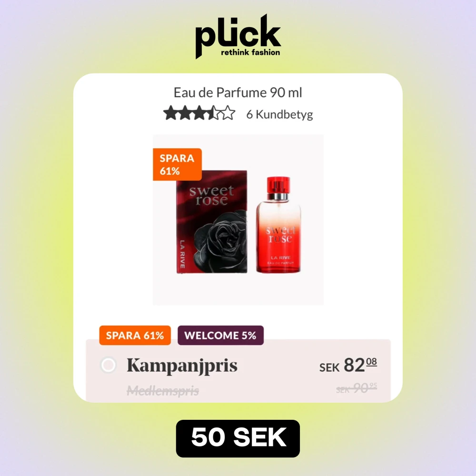476x476 pixels.
Task: Click the second rating star
Action: tap(185, 113)
